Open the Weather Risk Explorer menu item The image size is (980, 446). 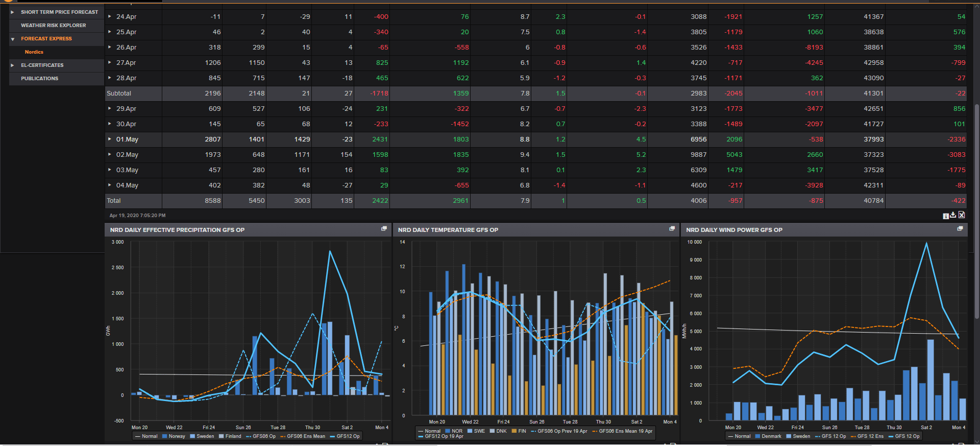(x=53, y=25)
